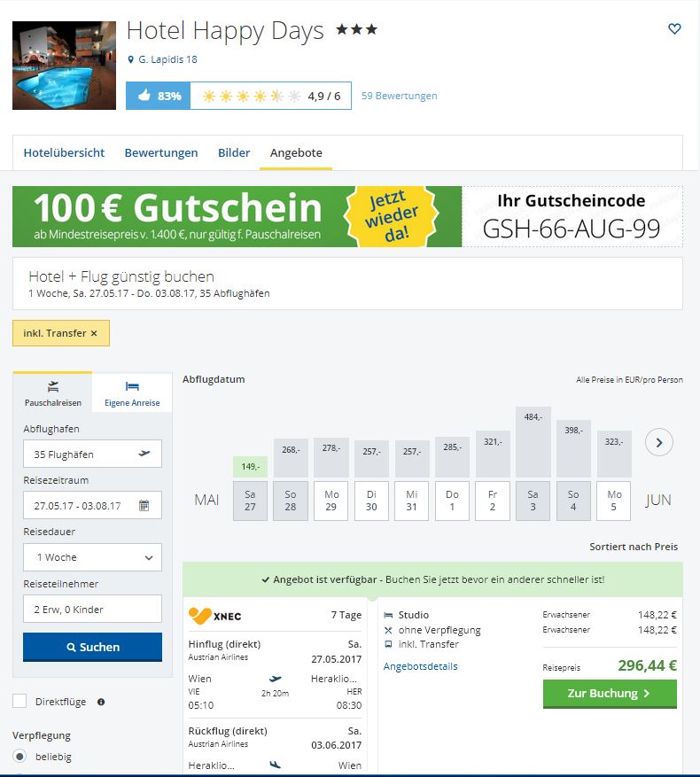Open the calendar icon in Reisezeitraum field
The width and height of the screenshot is (700, 777).
coord(144,505)
